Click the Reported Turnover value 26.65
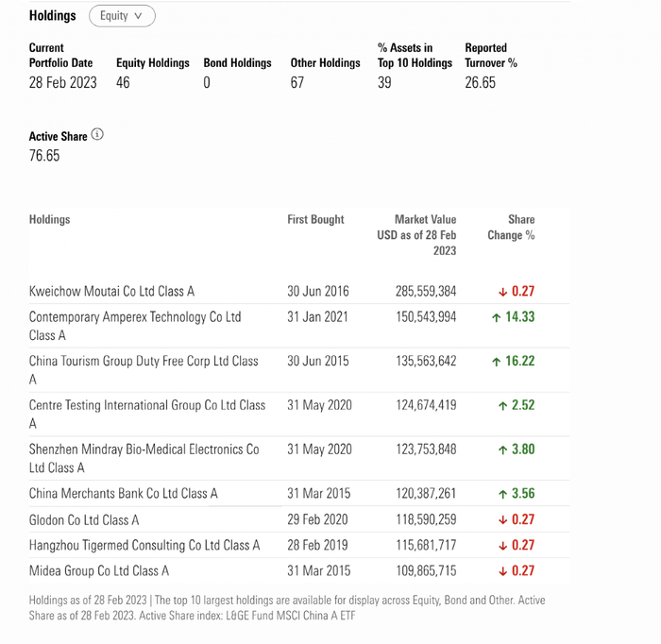Screen dimensions: 661x644 480,82
